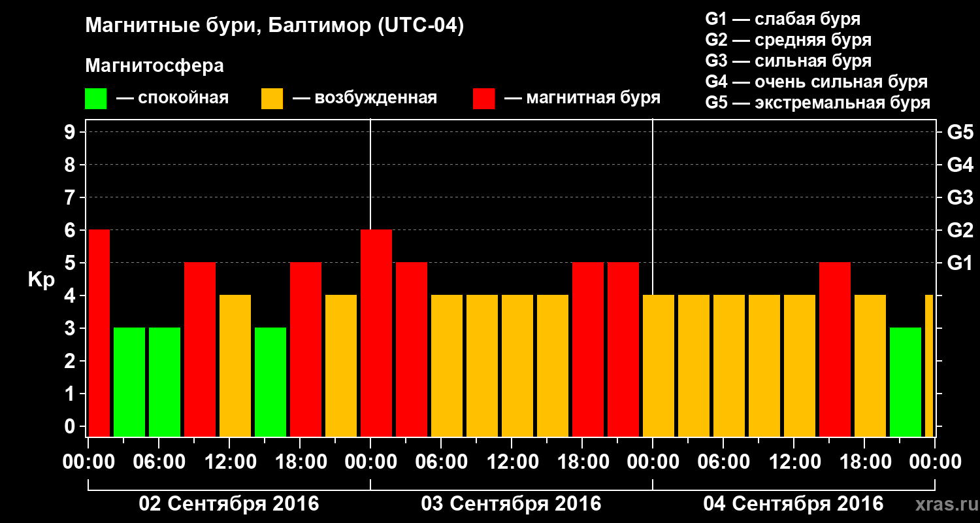Click the 15:00–18:00 green bar on 02 Сентября
Image resolution: width=980 pixels, height=523 pixels.
coord(270,382)
